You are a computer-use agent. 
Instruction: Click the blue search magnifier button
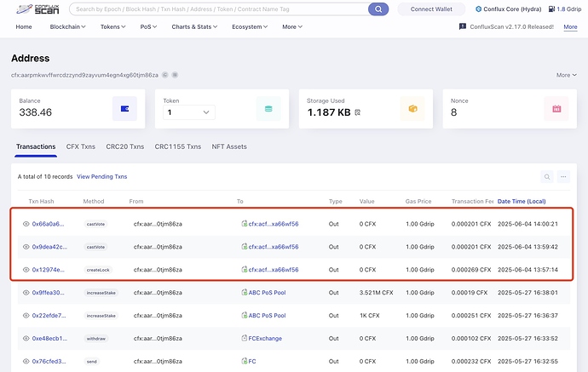pyautogui.click(x=378, y=9)
